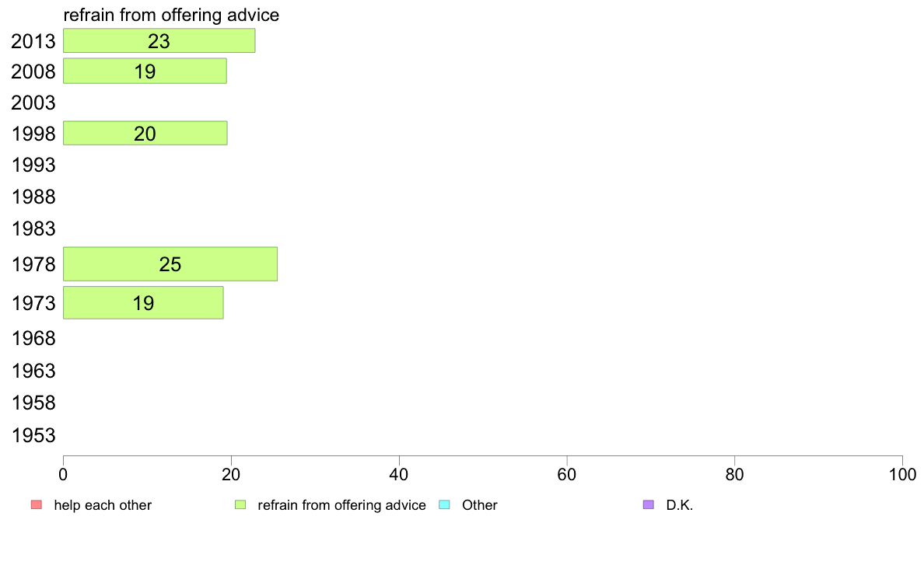Click the 1953 year label

(33, 435)
